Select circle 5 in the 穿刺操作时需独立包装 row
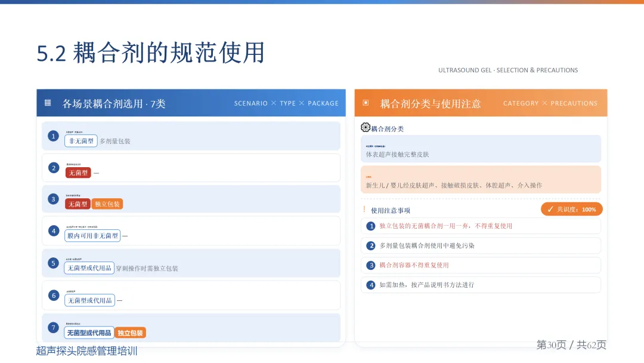644x363 pixels. coord(54,263)
